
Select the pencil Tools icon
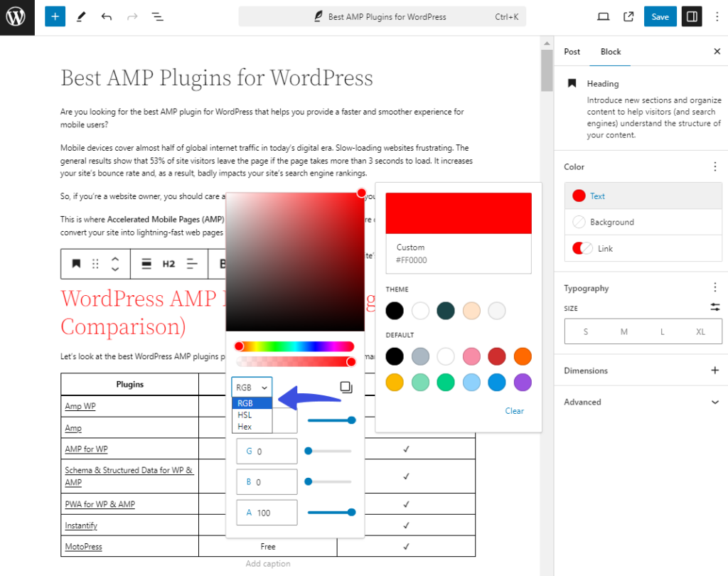coord(81,17)
